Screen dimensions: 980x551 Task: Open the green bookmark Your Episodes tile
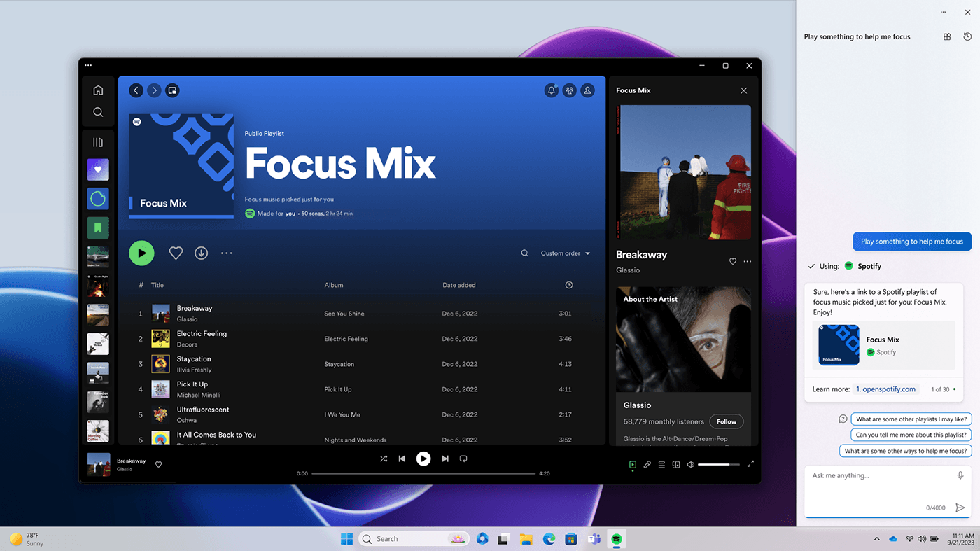coord(98,227)
